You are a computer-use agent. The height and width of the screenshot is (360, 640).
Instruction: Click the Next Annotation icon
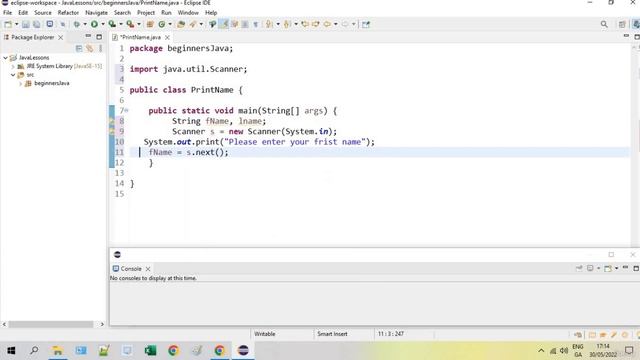point(269,24)
